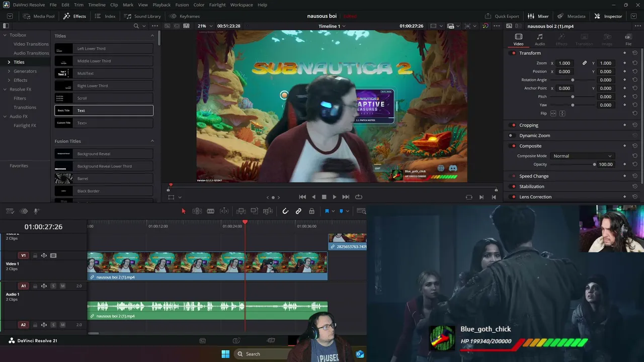Adjust the Rotation Angle slider handle
This screenshot has height=362, width=644.
click(573, 80)
